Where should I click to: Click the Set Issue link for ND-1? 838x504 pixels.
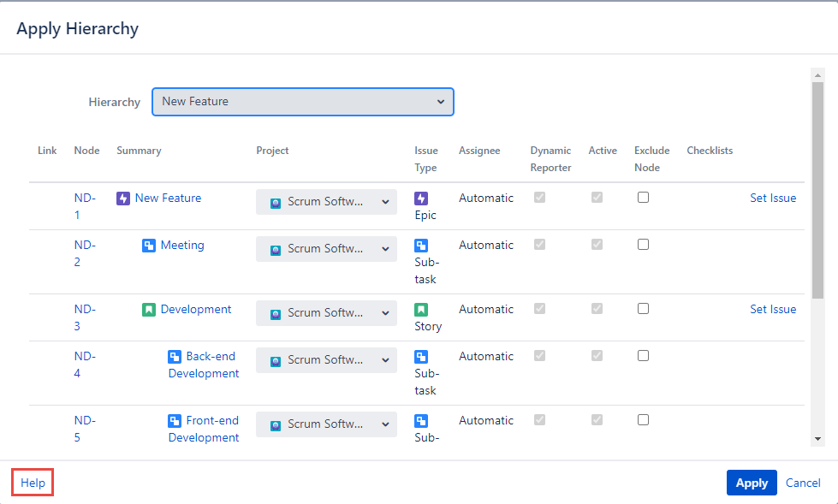pyautogui.click(x=773, y=199)
